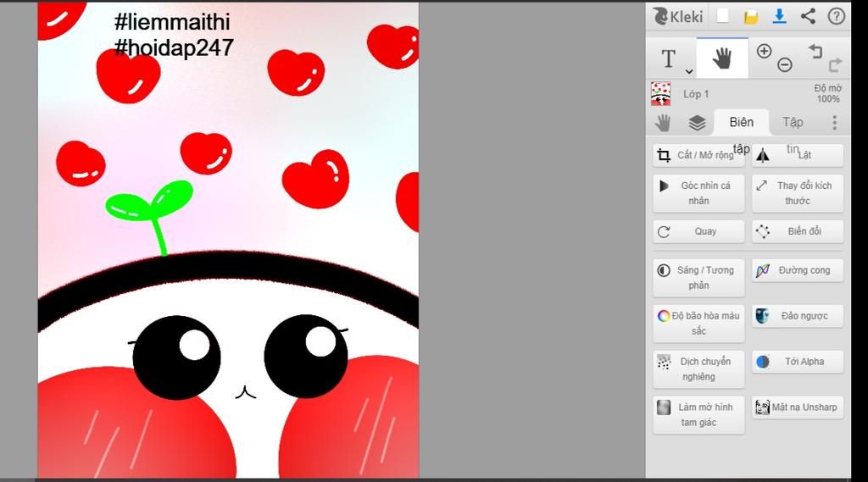Open the Đường cong curves filter
This screenshot has width=868, height=482.
[x=798, y=270]
